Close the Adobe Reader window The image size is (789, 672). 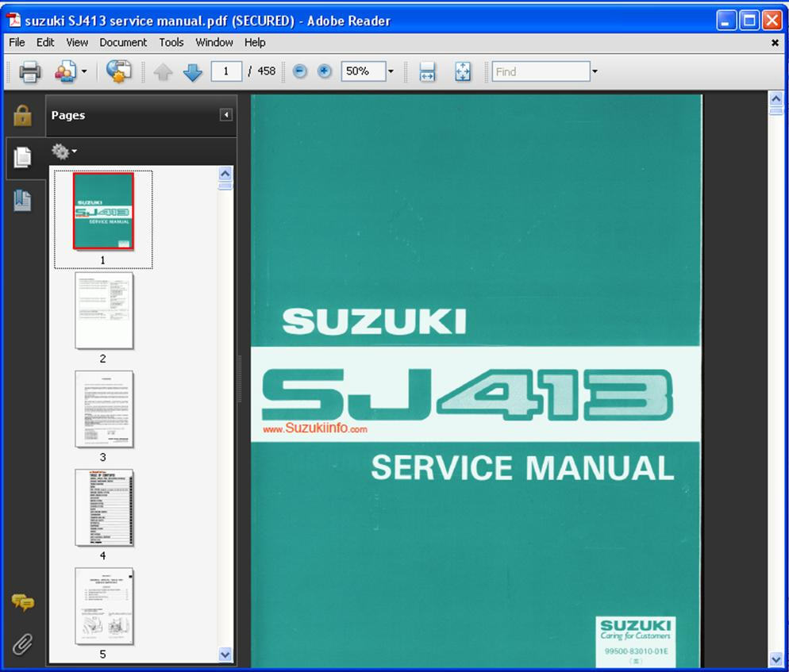[772, 21]
